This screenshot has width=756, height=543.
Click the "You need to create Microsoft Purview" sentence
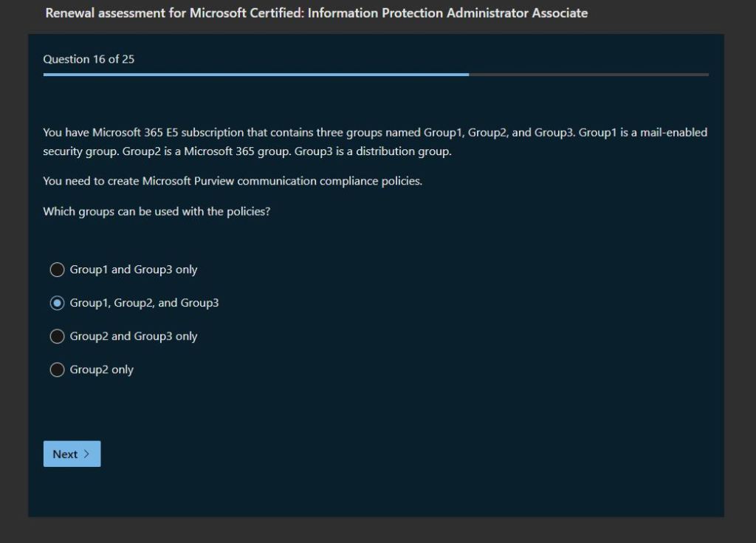[x=233, y=181]
